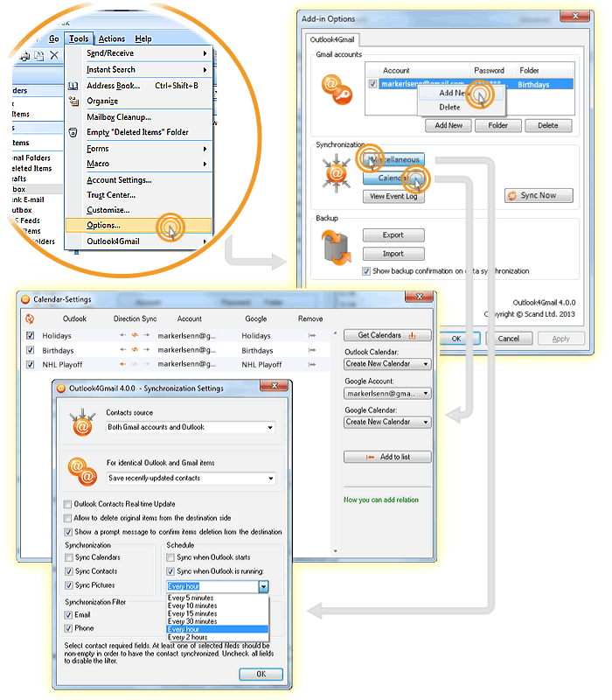Toggle the markerlsenn account checkbox
Screen dimensions: 612x700
click(372, 84)
